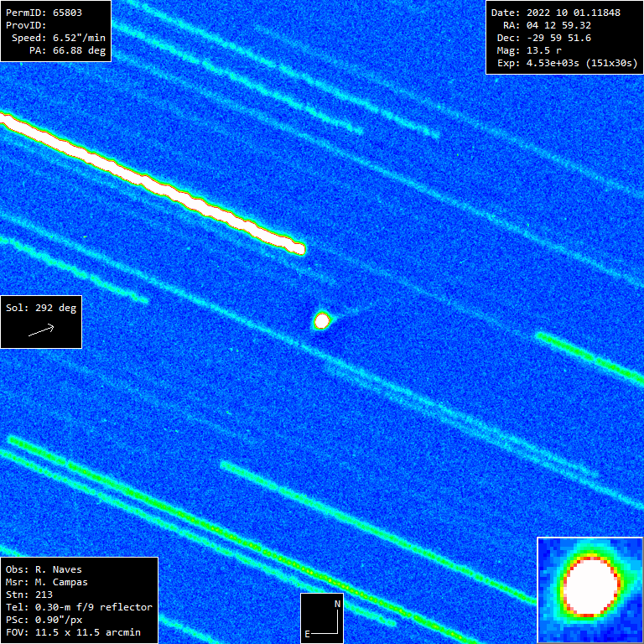644x644 pixels.
Task: Click the FOV: 11.5 x 11.5 arcmin text
Action: point(73,632)
